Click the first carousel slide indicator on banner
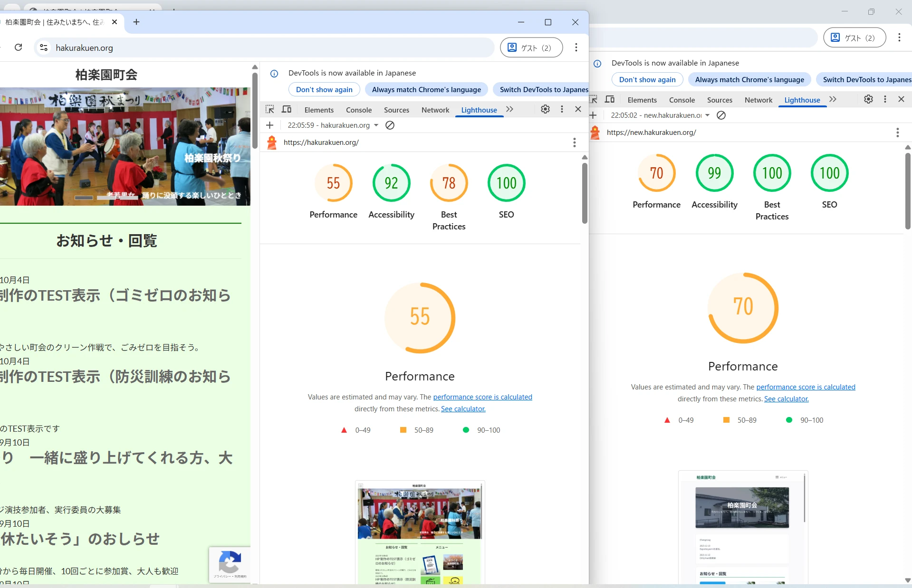The image size is (912, 588). 84,198
